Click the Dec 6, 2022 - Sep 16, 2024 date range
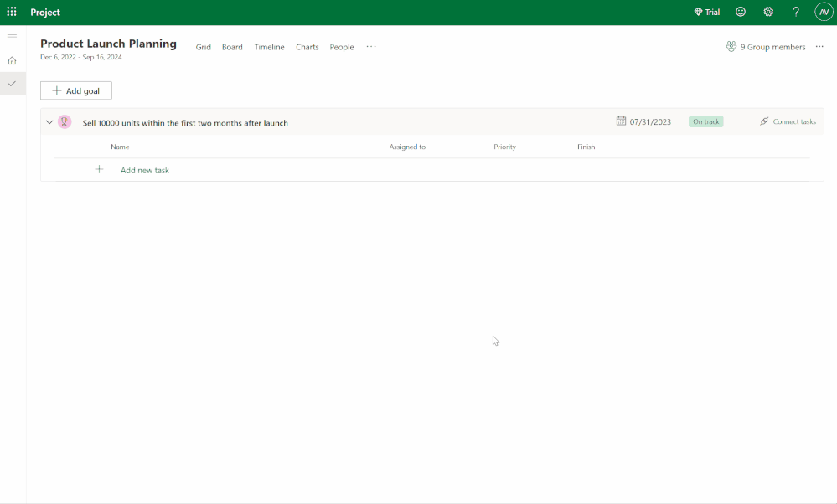 point(81,57)
